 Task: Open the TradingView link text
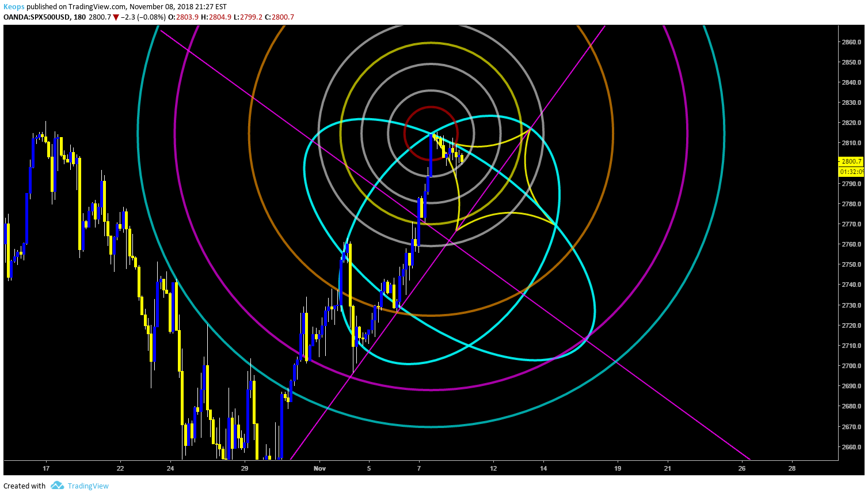click(88, 486)
